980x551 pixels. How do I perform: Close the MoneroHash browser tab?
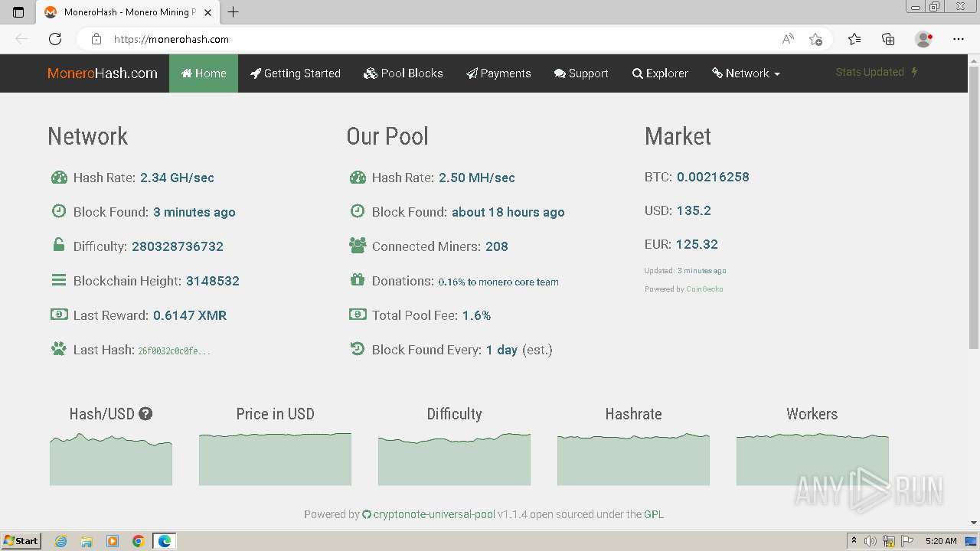pyautogui.click(x=207, y=12)
